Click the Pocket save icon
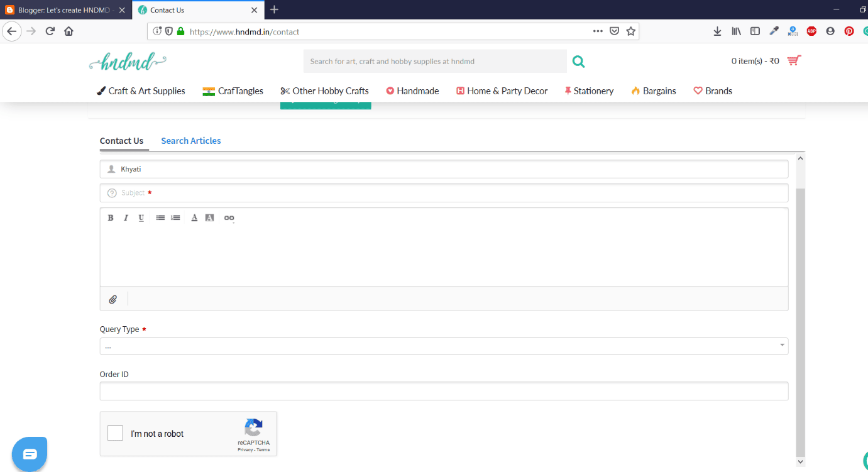The image size is (868, 472). [615, 31]
